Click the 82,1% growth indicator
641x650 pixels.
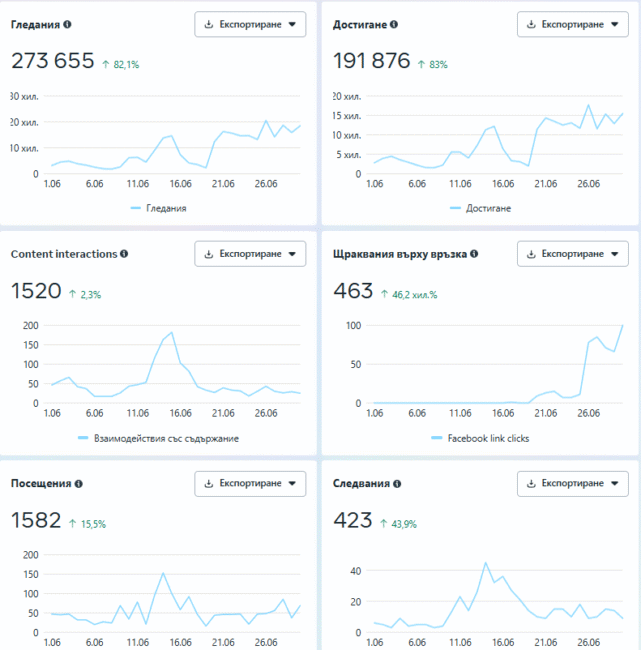(121, 64)
